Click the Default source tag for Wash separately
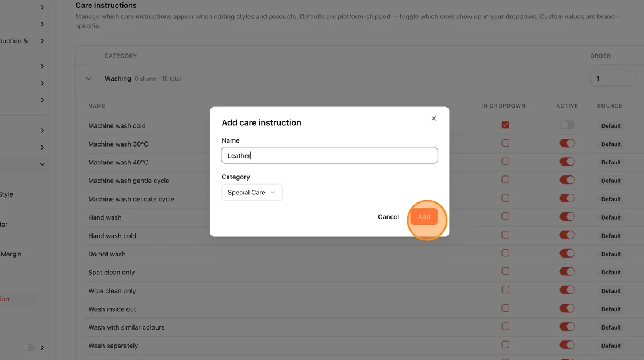Viewport: 644px width, 360px height. coord(611,346)
